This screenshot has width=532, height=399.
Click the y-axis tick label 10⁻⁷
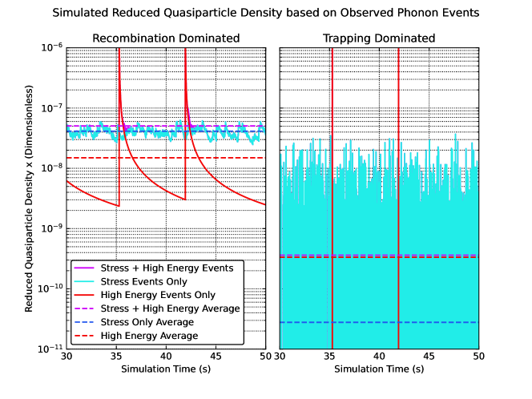[x=52, y=108]
